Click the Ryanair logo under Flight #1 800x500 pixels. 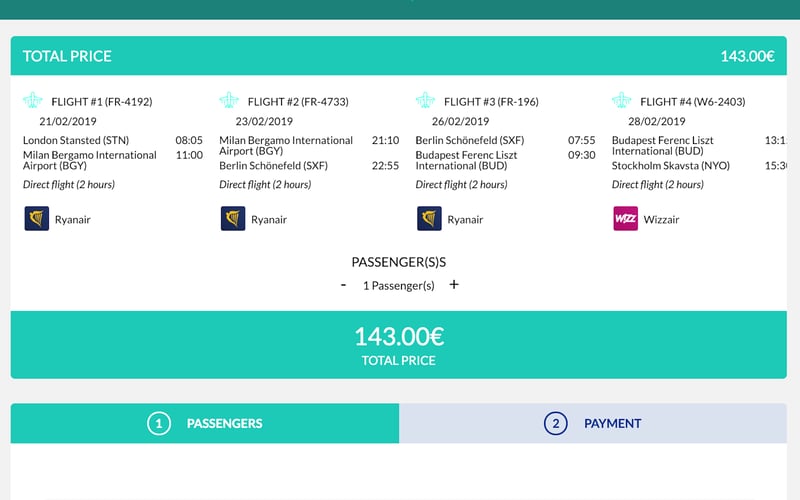tap(36, 219)
